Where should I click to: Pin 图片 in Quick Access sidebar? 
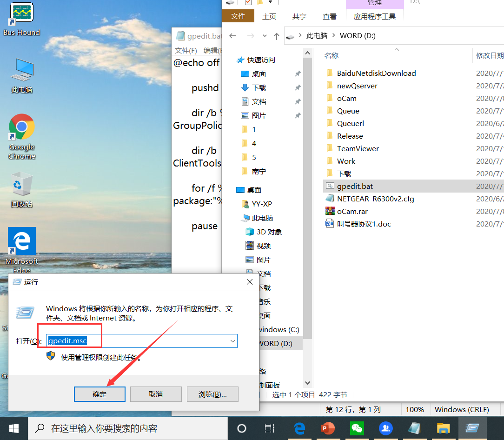(298, 115)
